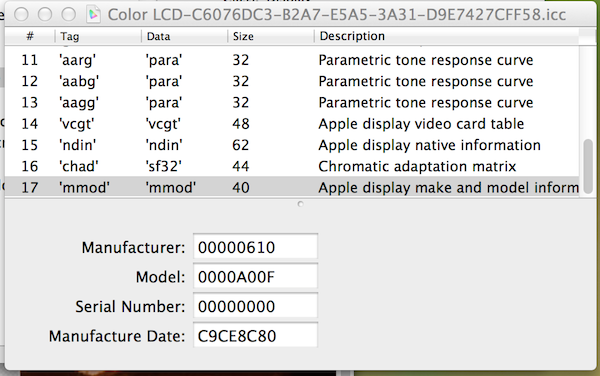Select row 12 'aabg' tag
The height and width of the screenshot is (376, 600).
(292, 81)
